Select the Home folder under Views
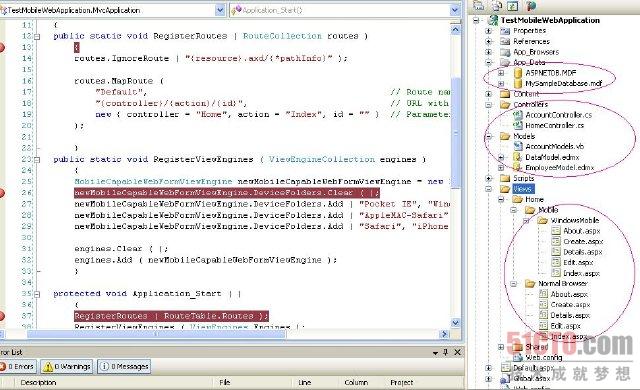The image size is (640, 390). point(534,199)
